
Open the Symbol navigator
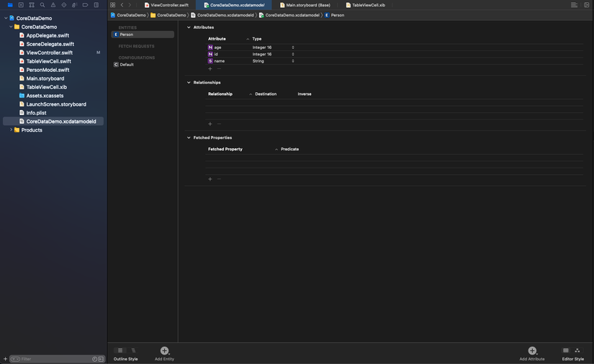click(32, 5)
